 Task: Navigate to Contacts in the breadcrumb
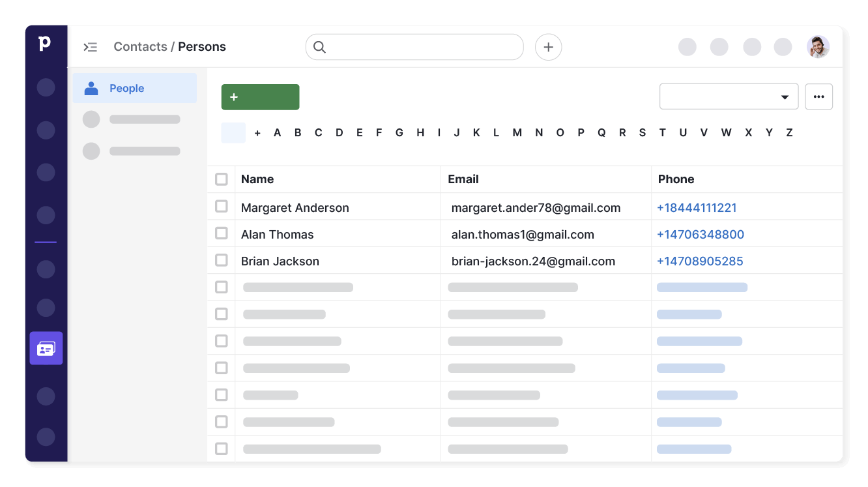[x=140, y=46]
